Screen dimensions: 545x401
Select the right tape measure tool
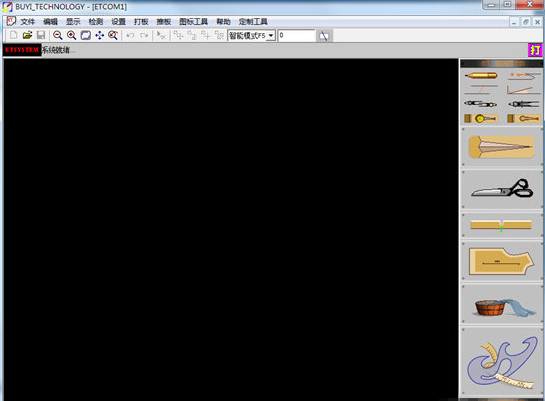[x=524, y=118]
